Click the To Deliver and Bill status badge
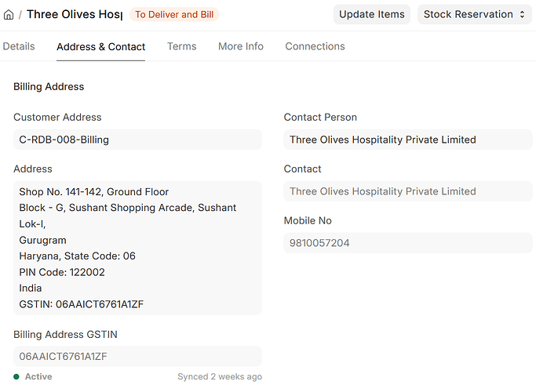Screen dimensions: 536x392 click(174, 14)
